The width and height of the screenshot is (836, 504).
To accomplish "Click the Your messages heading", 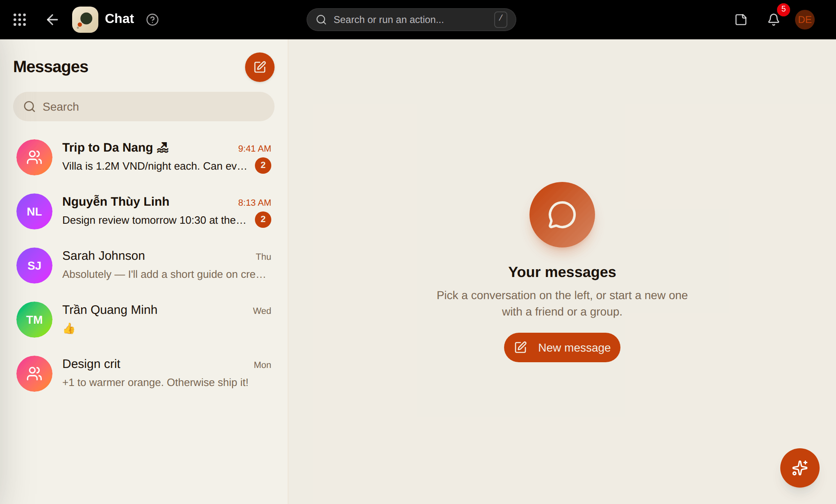I will pyautogui.click(x=562, y=272).
